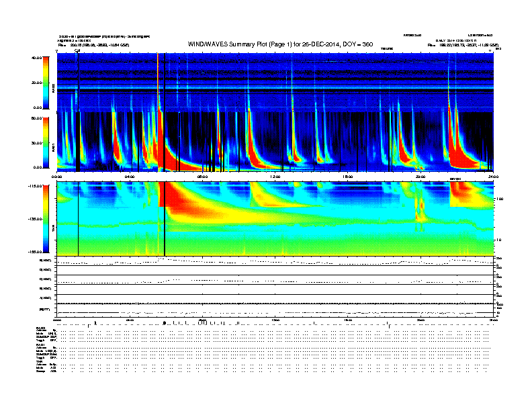
Task: Click the 20.00 label on RAD2 colorbar
Action: click(x=37, y=83)
